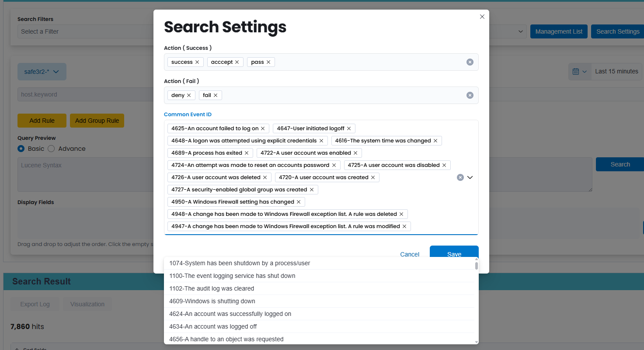This screenshot has width=644, height=350.
Task: Remove the '4950-A Windows Firewall setting has changed' tag
Action: (x=299, y=202)
